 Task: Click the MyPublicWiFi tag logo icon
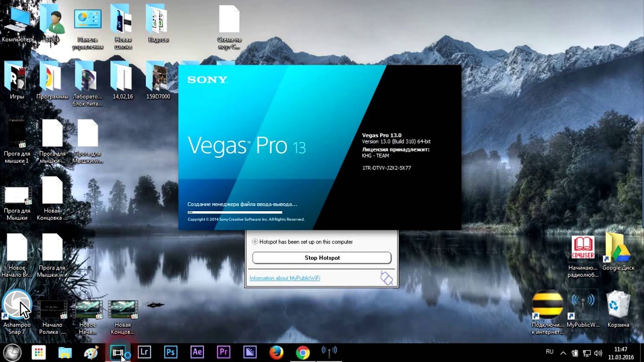click(x=386, y=278)
